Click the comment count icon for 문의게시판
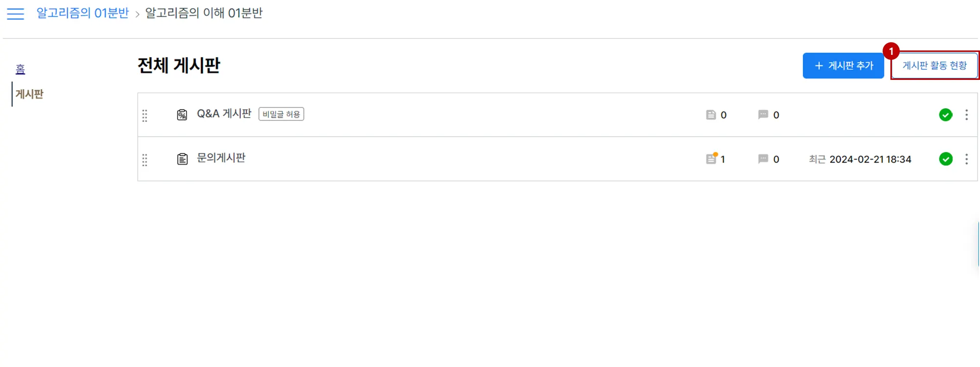980x367 pixels. 763,159
